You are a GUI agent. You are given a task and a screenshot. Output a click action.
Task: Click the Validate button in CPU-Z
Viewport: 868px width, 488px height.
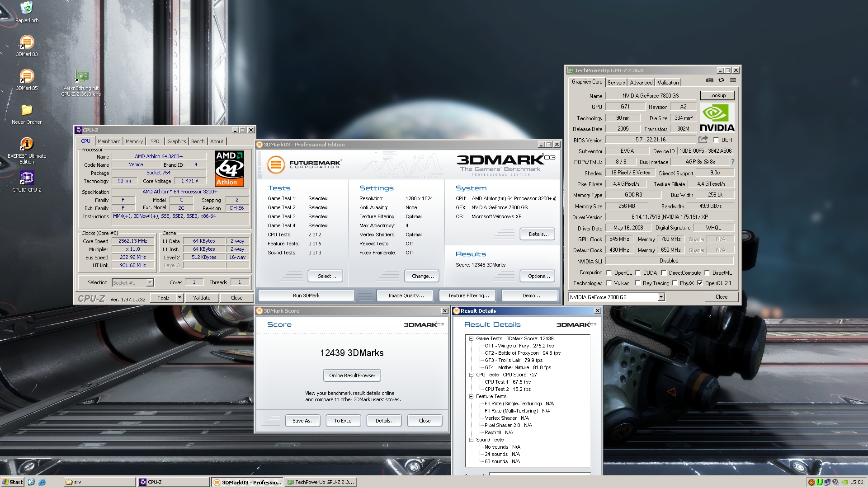click(x=202, y=298)
